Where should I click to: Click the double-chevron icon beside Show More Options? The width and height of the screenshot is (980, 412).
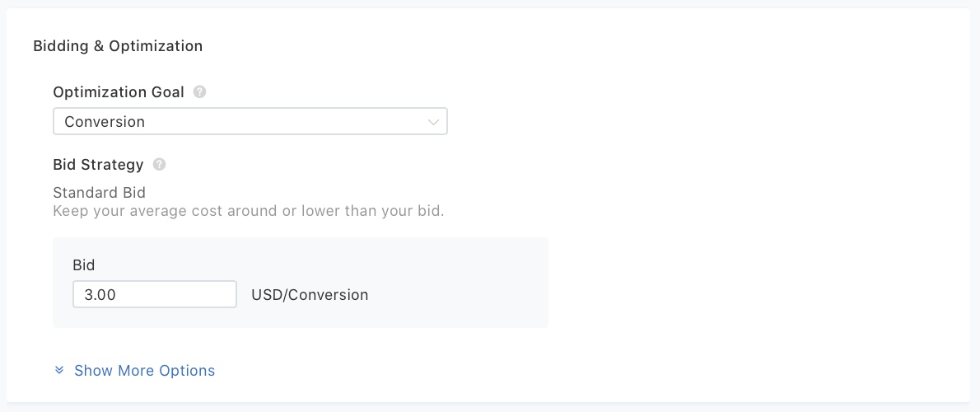click(x=59, y=371)
